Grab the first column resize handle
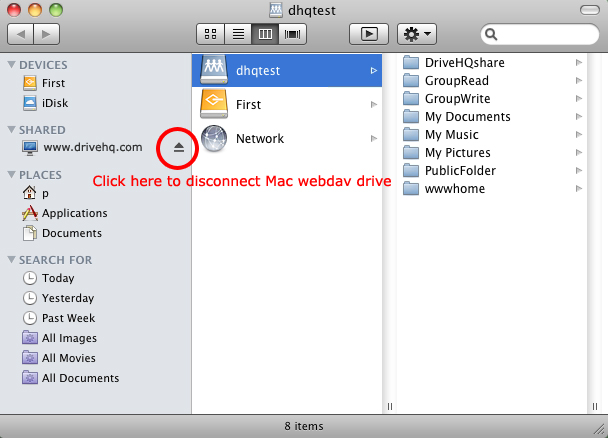The image size is (608, 438). click(x=390, y=406)
